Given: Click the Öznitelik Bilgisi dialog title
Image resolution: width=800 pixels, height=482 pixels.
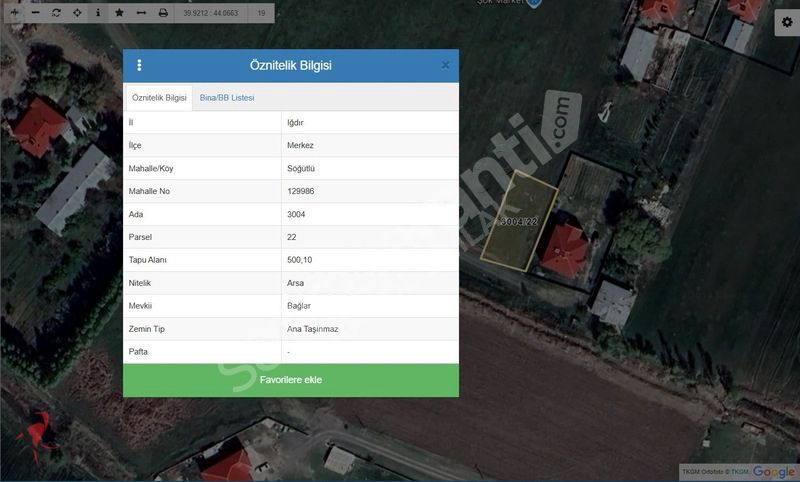Looking at the screenshot, I should pos(291,65).
